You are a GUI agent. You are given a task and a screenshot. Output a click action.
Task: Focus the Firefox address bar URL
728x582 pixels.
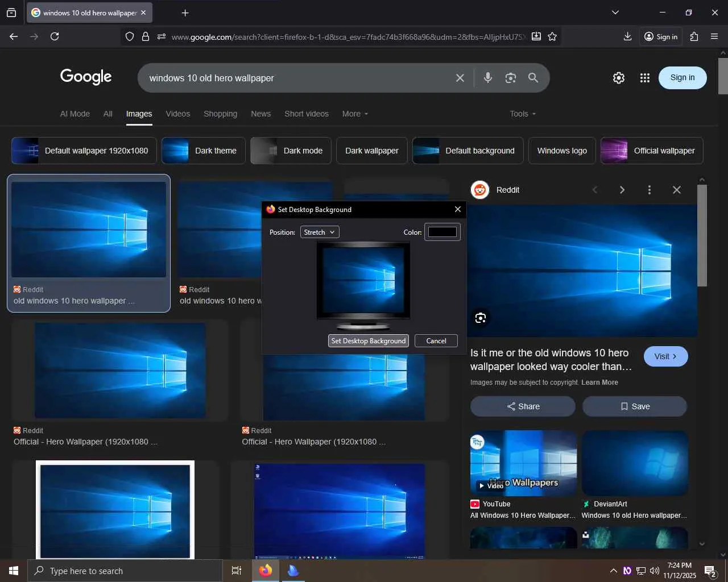click(348, 37)
